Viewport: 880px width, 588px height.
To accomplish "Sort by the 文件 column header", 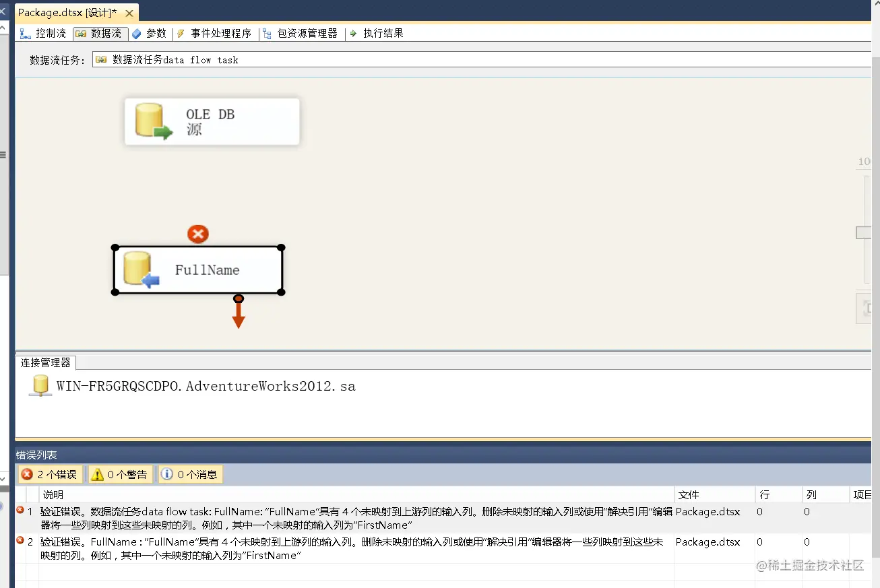I will [x=715, y=494].
